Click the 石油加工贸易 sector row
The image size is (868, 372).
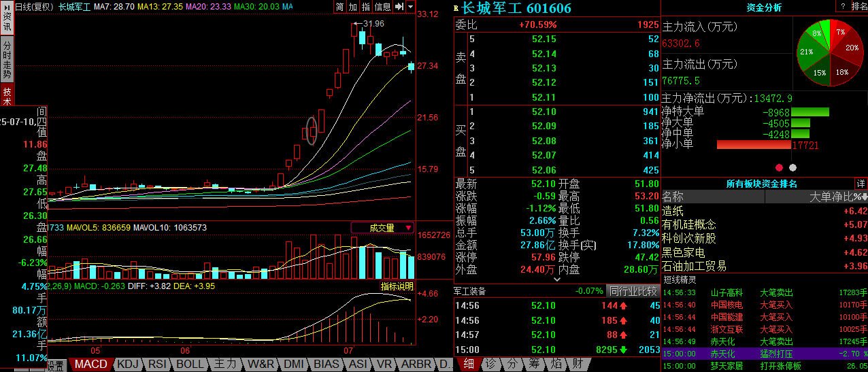765,266
